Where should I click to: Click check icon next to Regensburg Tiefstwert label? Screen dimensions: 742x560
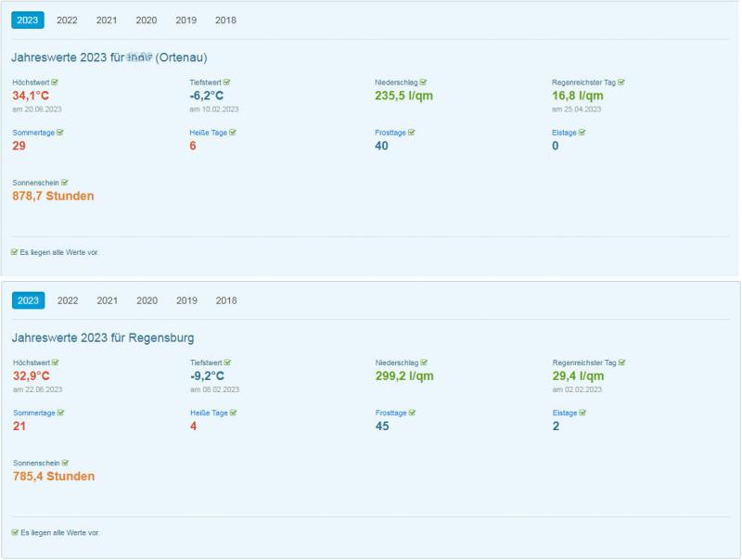pos(226,363)
